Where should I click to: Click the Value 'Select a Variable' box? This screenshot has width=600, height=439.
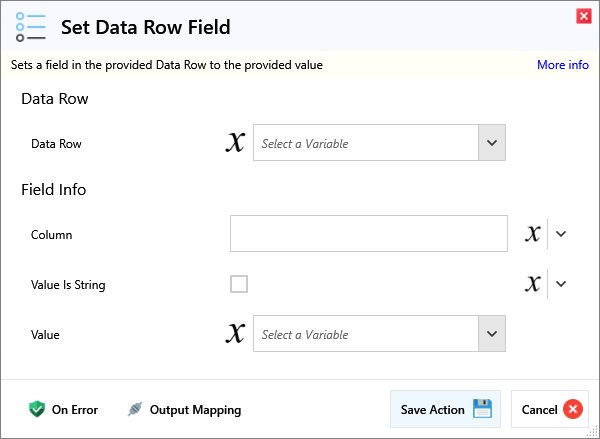(x=366, y=334)
